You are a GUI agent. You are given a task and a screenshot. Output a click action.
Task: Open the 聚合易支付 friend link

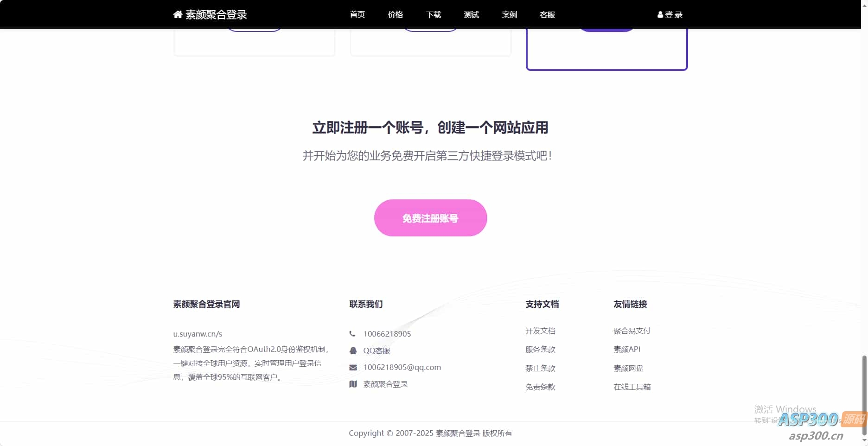pos(632,331)
